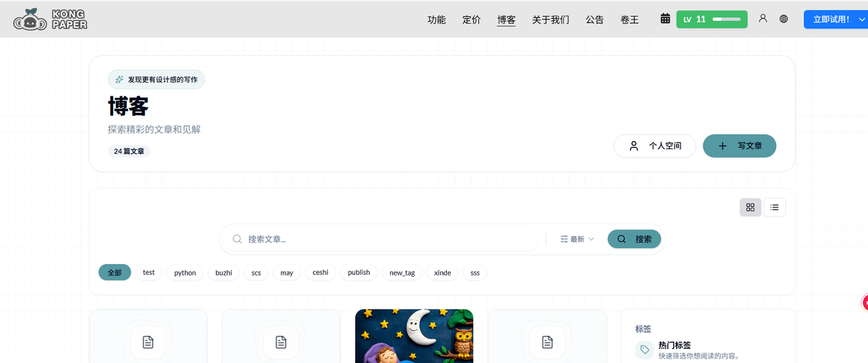The height and width of the screenshot is (363, 868).
Task: Click the Kong Paper logo
Action: pyautogui.click(x=50, y=19)
